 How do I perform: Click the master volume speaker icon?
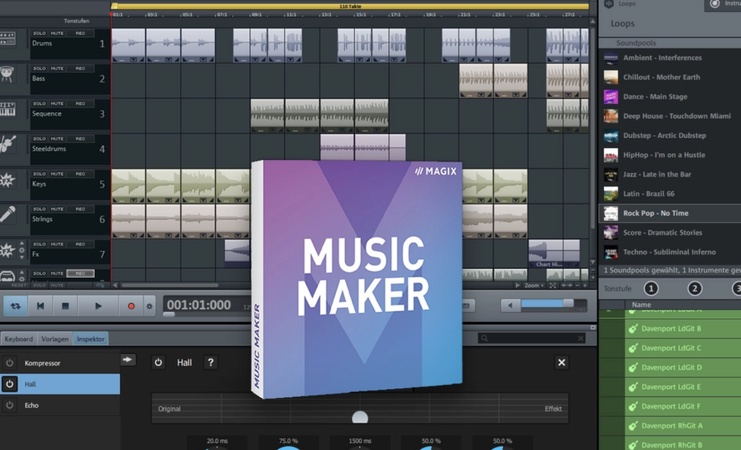coord(510,305)
